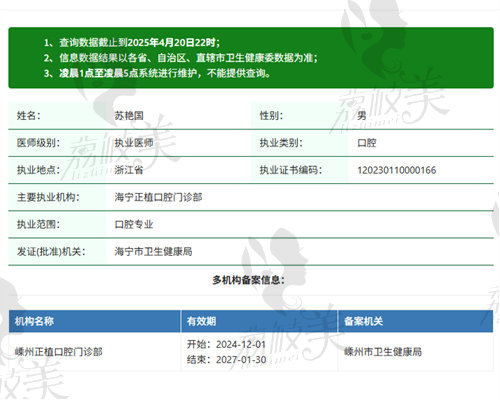Click notice line about 2025年4月20日22时
This screenshot has width=500, height=400.
click(132, 43)
